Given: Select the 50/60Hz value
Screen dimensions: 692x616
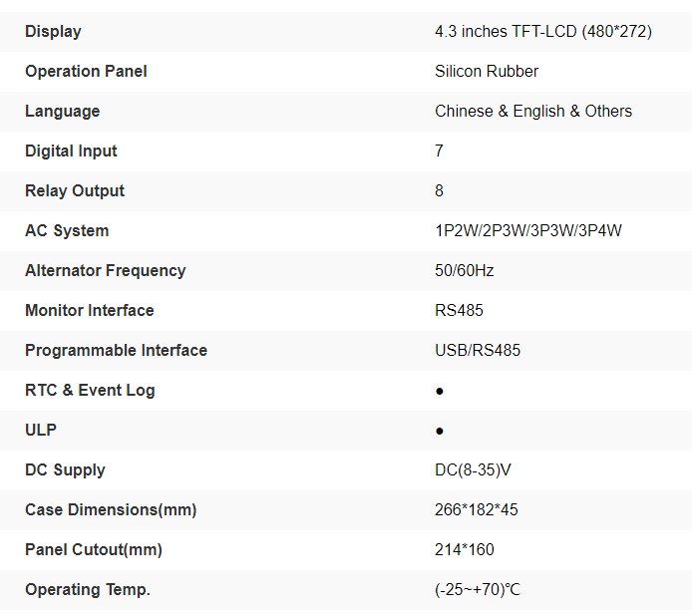Looking at the screenshot, I should [464, 271].
